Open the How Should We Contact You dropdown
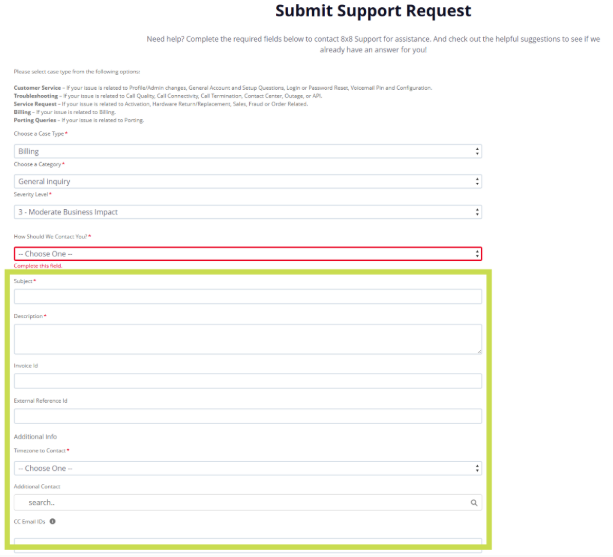The width and height of the screenshot is (613, 557). (x=248, y=254)
